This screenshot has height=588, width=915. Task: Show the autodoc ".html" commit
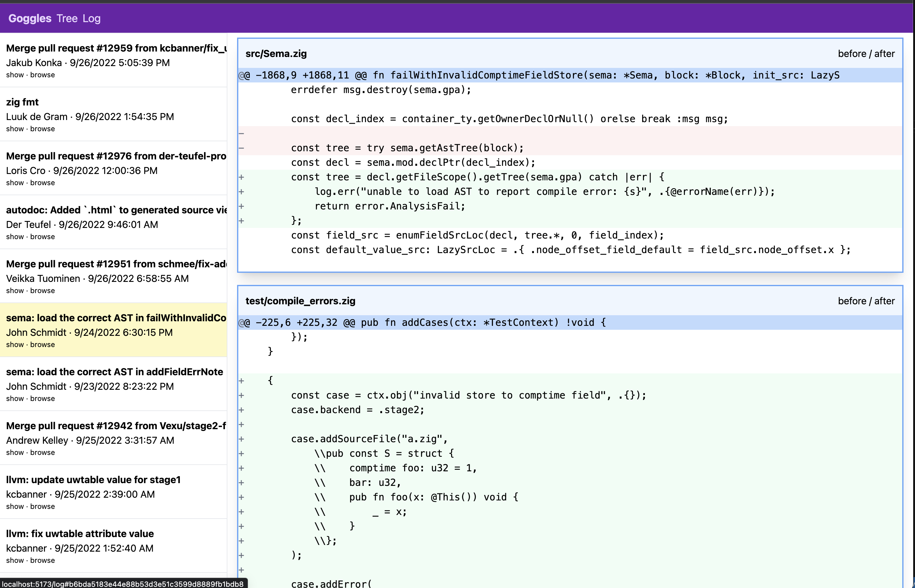[15, 236]
